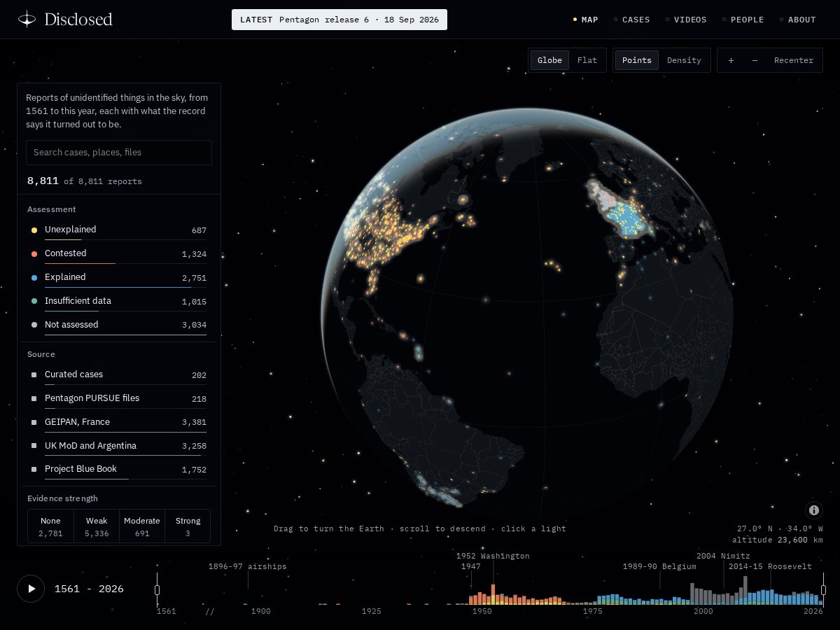
Task: Filter by Contested assessment
Action: (x=119, y=253)
